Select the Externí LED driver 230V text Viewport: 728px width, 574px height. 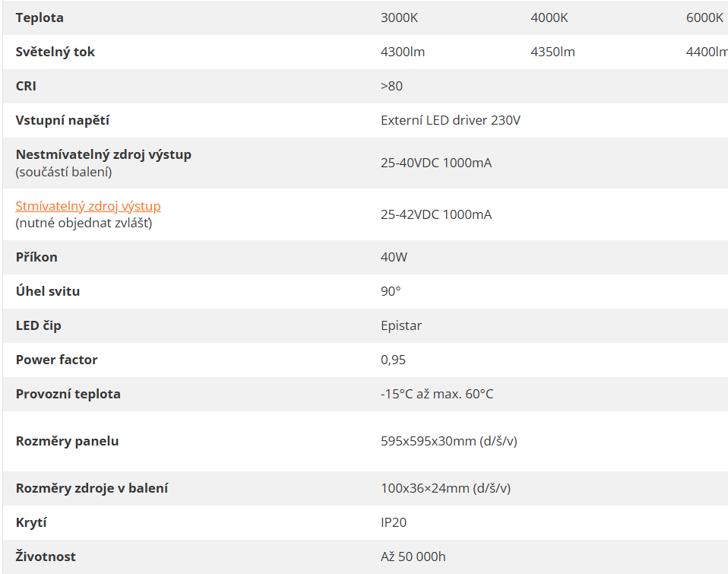click(x=451, y=120)
